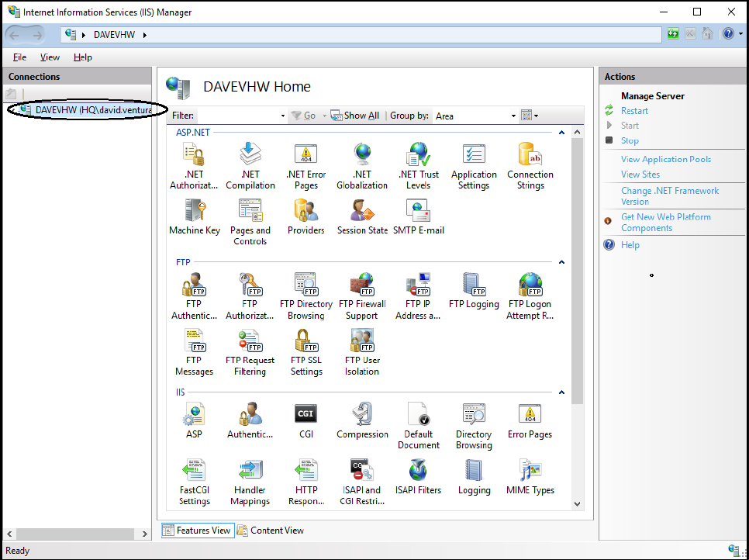
Task: Open the Filter dropdown arrow
Action: [283, 116]
